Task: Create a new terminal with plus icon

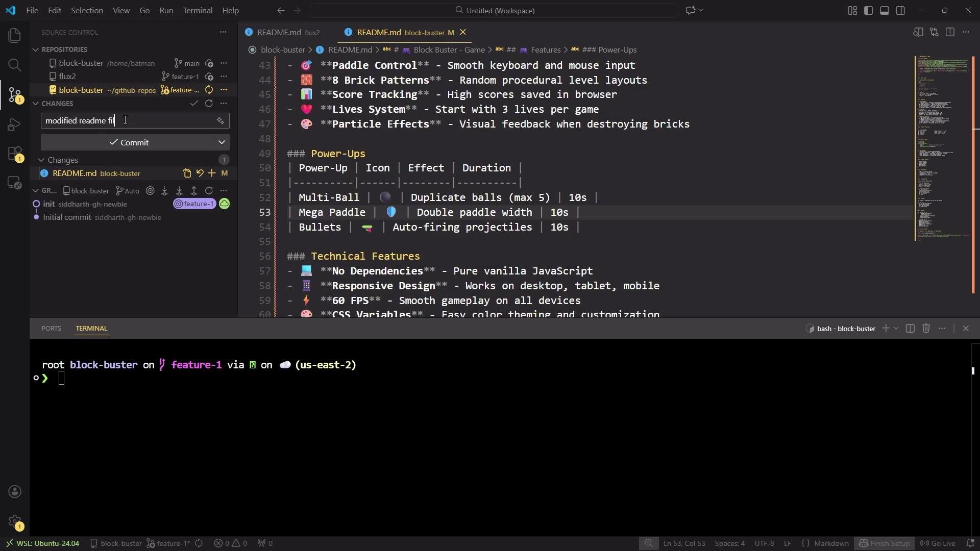Action: (x=886, y=329)
